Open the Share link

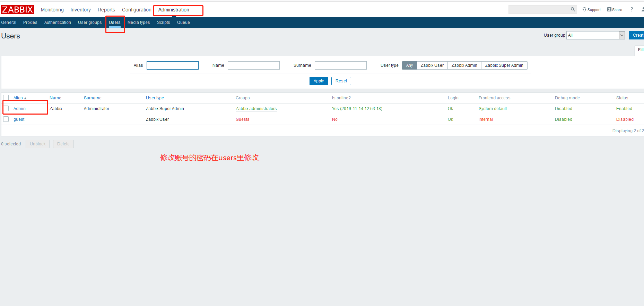(615, 10)
